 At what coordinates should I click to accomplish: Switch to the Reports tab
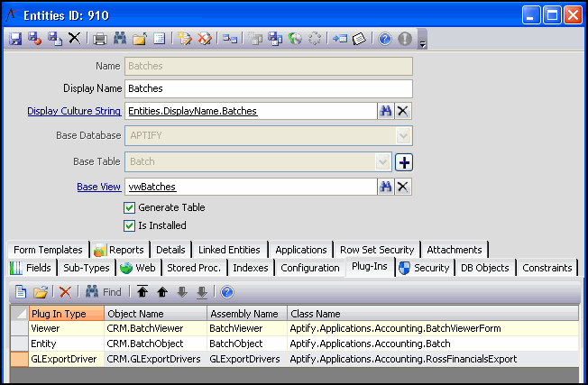click(x=120, y=250)
